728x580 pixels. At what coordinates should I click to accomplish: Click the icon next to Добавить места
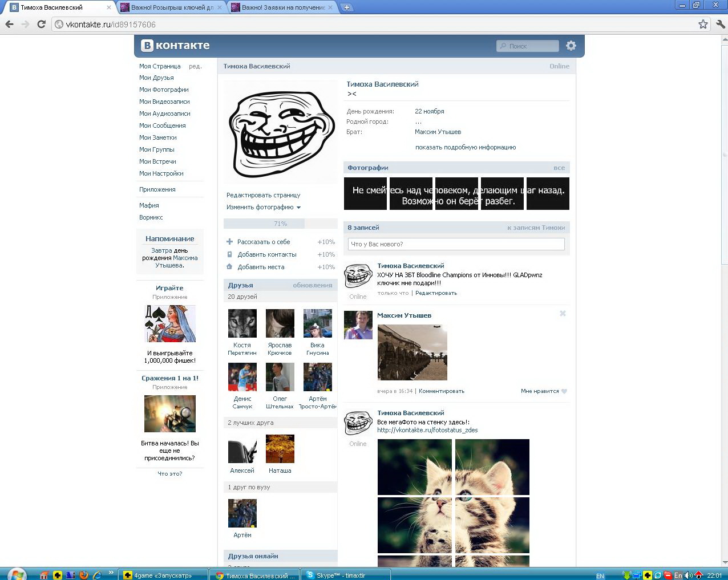[230, 267]
